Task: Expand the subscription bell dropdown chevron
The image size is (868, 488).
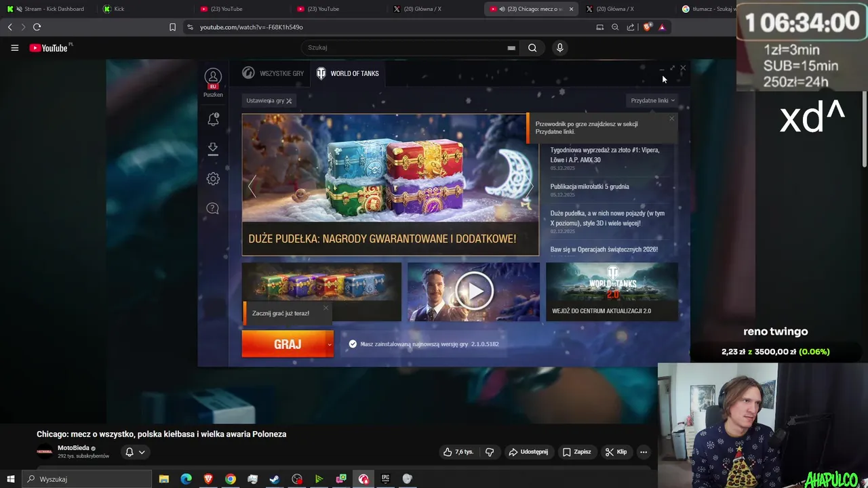Action: pyautogui.click(x=142, y=452)
